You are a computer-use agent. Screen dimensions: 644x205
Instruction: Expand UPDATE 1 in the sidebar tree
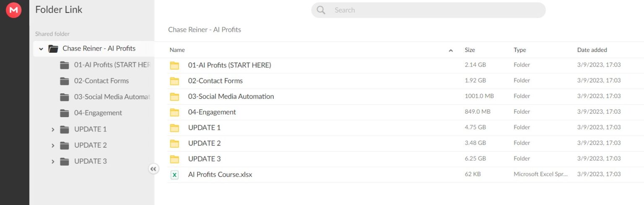tap(53, 129)
